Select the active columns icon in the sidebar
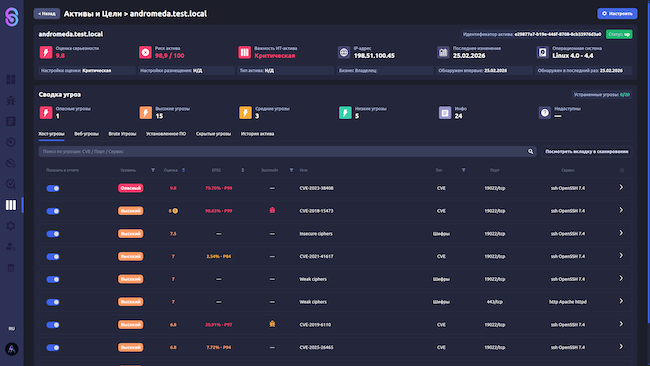 point(11,205)
